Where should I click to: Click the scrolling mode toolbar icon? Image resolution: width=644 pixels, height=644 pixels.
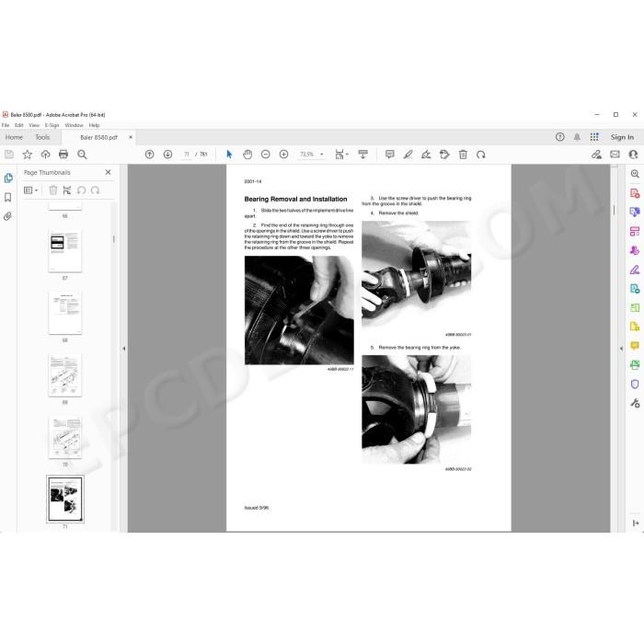363,155
